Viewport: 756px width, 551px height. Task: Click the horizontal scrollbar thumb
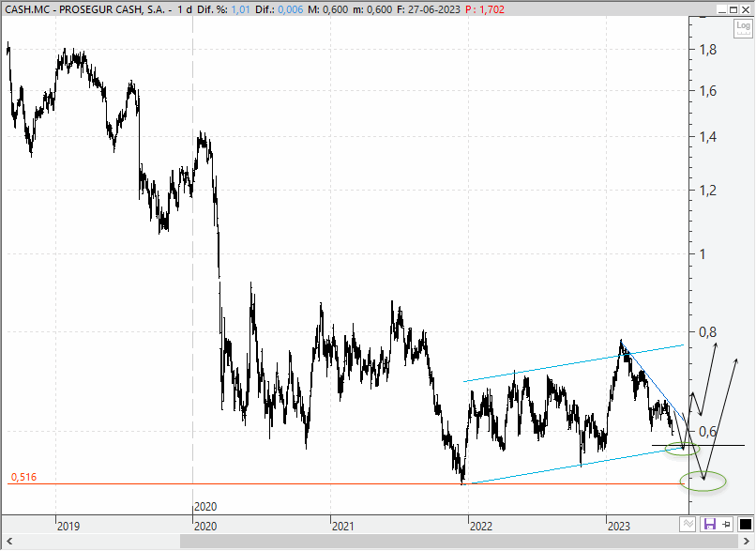click(x=459, y=541)
